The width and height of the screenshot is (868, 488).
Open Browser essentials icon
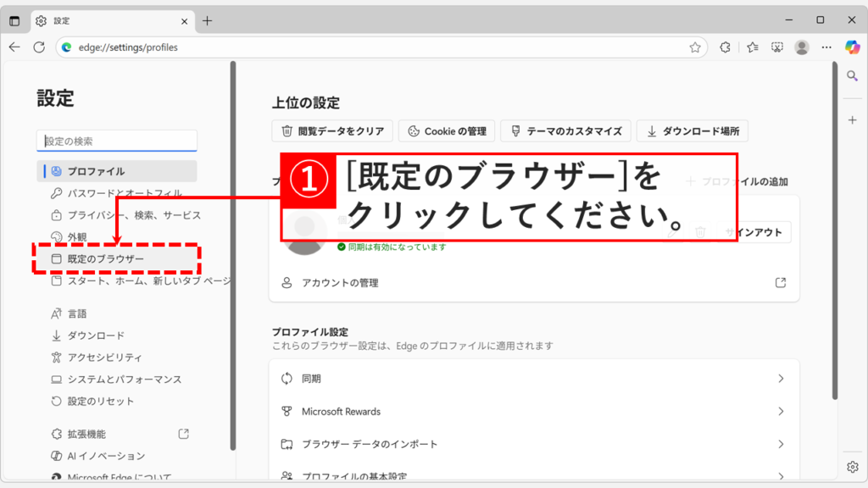(725, 47)
